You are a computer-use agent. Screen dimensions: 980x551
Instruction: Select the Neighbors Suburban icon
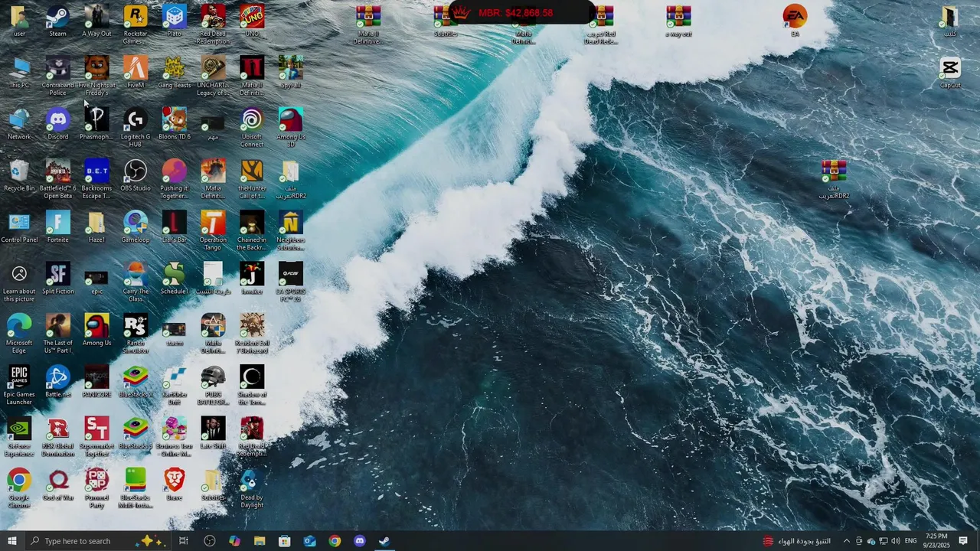point(291,231)
